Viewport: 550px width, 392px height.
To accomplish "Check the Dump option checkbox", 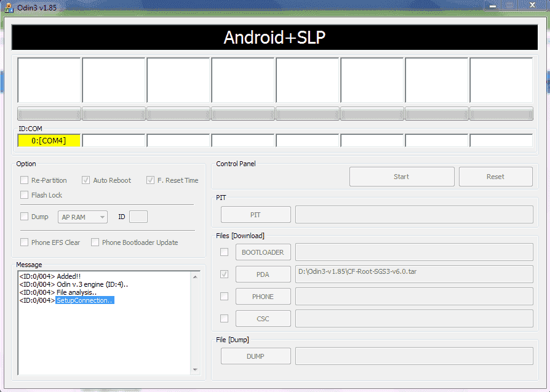I will tap(24, 217).
